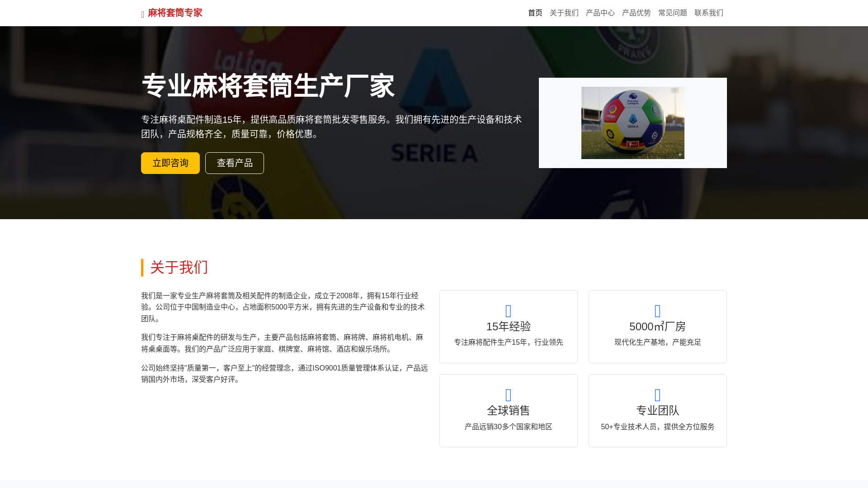Navigate to 联系我们 in the header
The height and width of the screenshot is (488, 868).
tap(709, 13)
